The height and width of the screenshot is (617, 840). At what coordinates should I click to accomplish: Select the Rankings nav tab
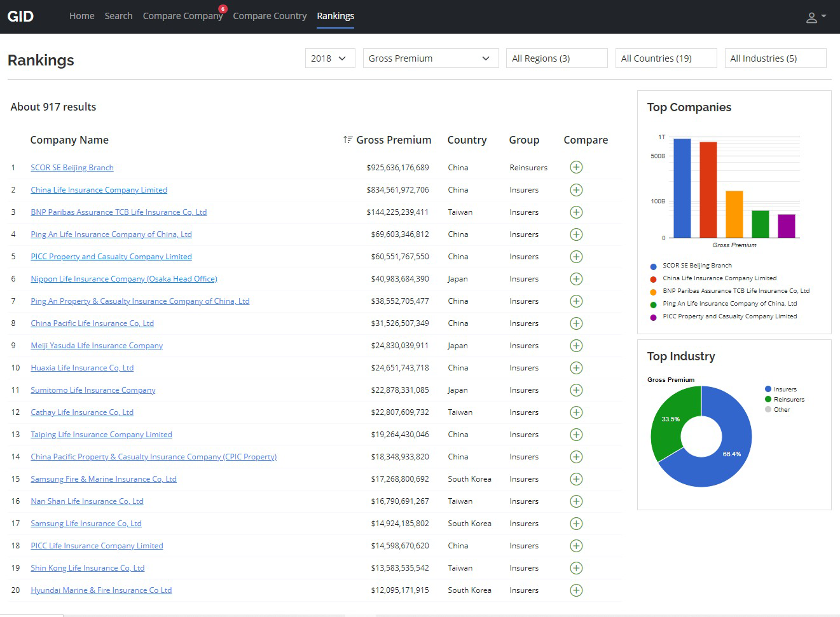(x=336, y=16)
